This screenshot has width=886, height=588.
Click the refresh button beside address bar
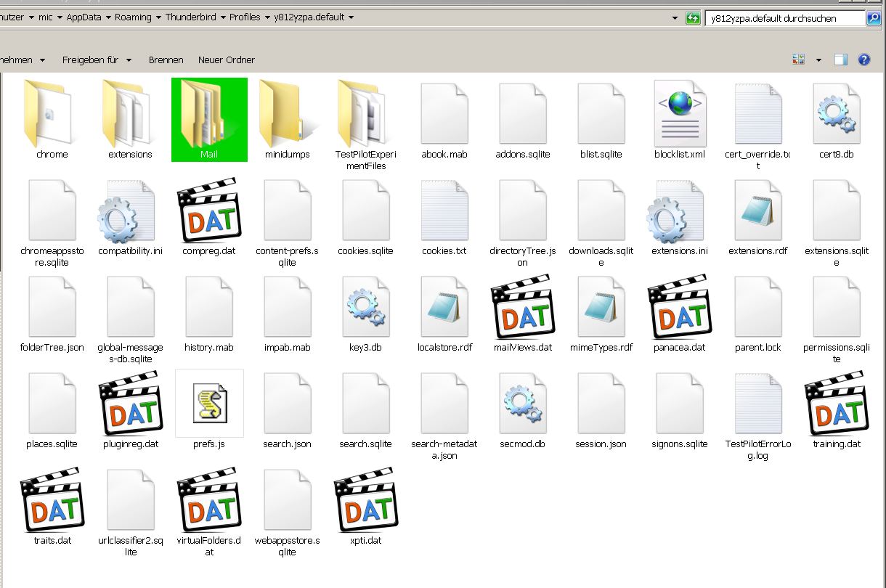[693, 17]
